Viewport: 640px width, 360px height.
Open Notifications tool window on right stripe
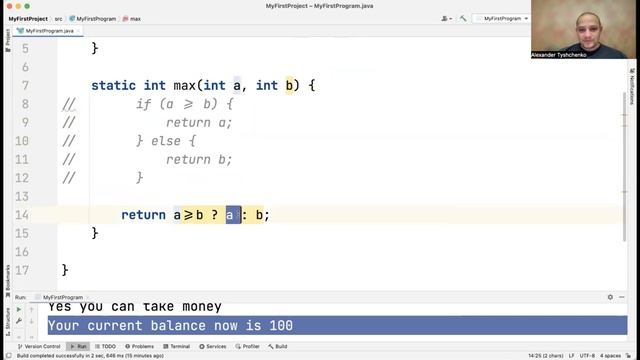pos(632,86)
